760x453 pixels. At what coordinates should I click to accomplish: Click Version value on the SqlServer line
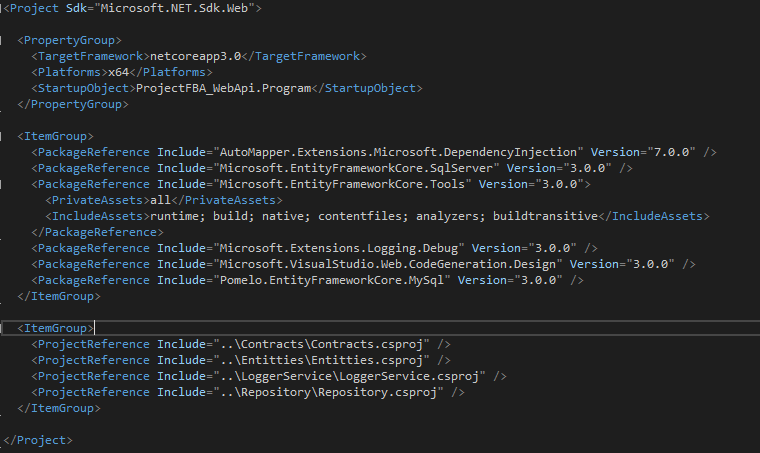pos(587,168)
